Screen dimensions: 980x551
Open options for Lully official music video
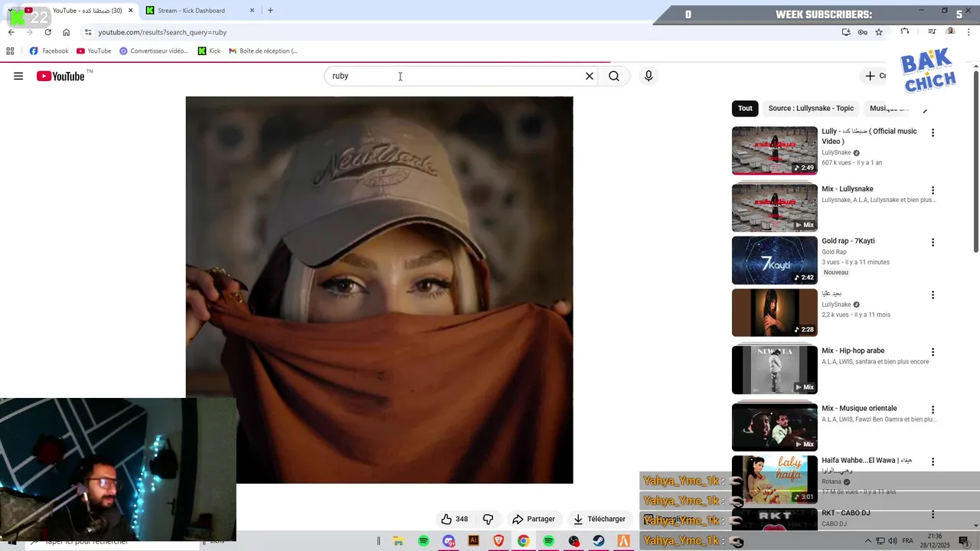[x=933, y=132]
